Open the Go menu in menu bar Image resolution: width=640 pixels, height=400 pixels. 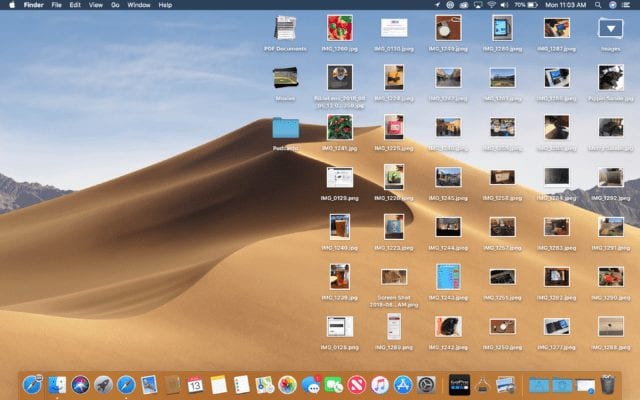coord(115,5)
